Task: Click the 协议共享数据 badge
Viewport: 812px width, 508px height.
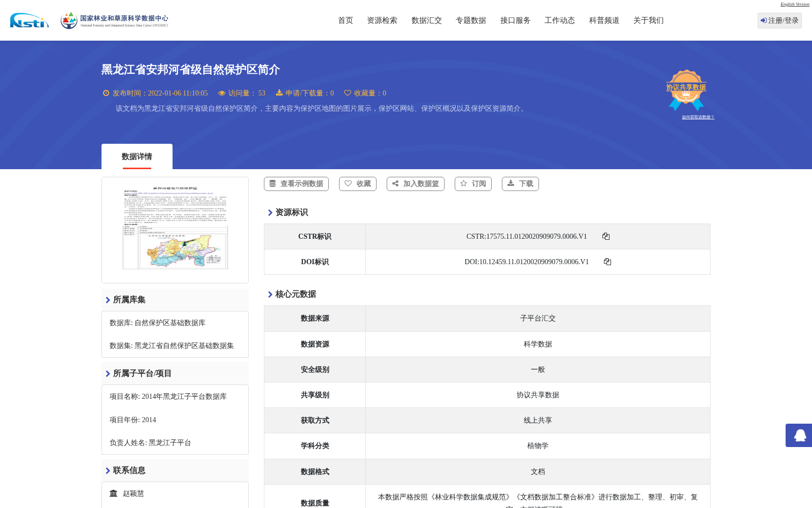Action: pyautogui.click(x=686, y=90)
